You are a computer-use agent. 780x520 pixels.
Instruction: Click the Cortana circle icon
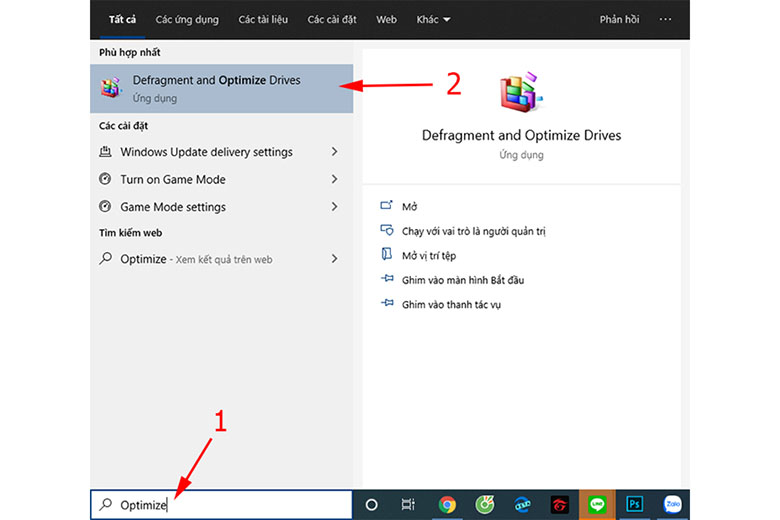(x=371, y=505)
